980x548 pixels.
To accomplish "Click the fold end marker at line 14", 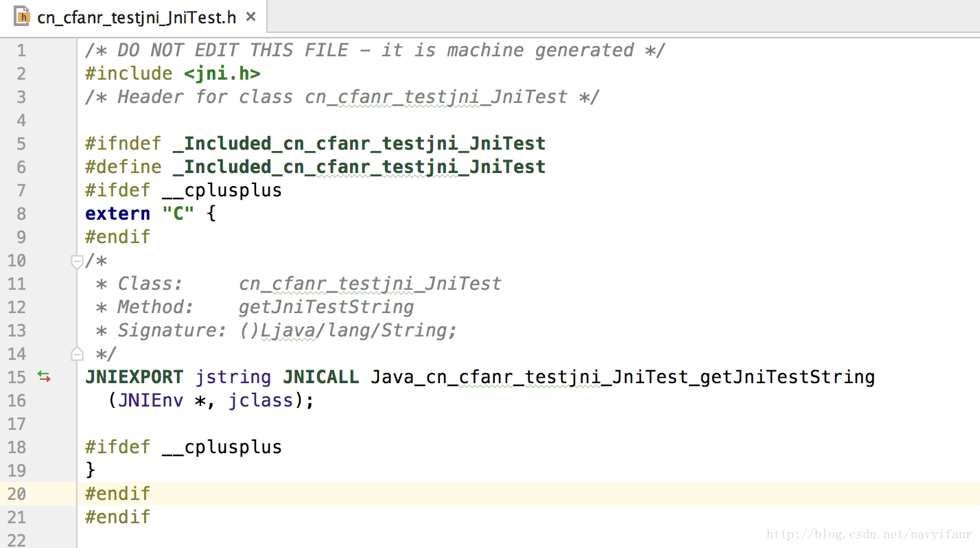I will [77, 354].
